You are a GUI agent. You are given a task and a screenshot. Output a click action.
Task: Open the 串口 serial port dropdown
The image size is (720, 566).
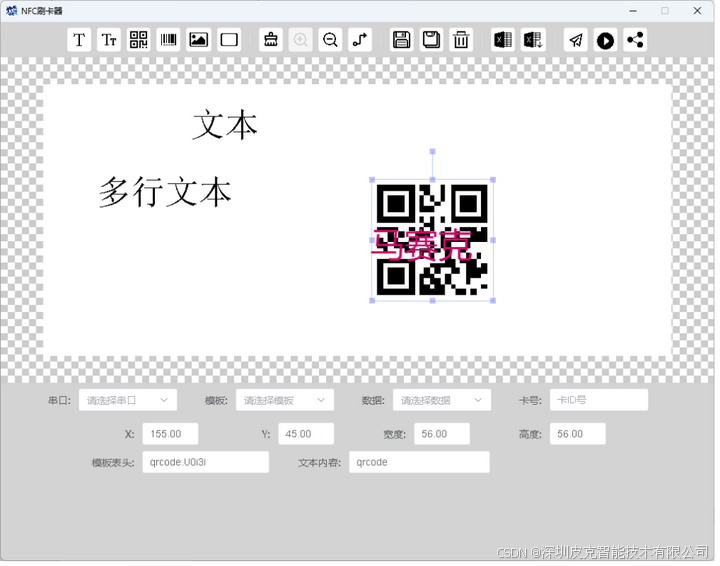pyautogui.click(x=128, y=400)
